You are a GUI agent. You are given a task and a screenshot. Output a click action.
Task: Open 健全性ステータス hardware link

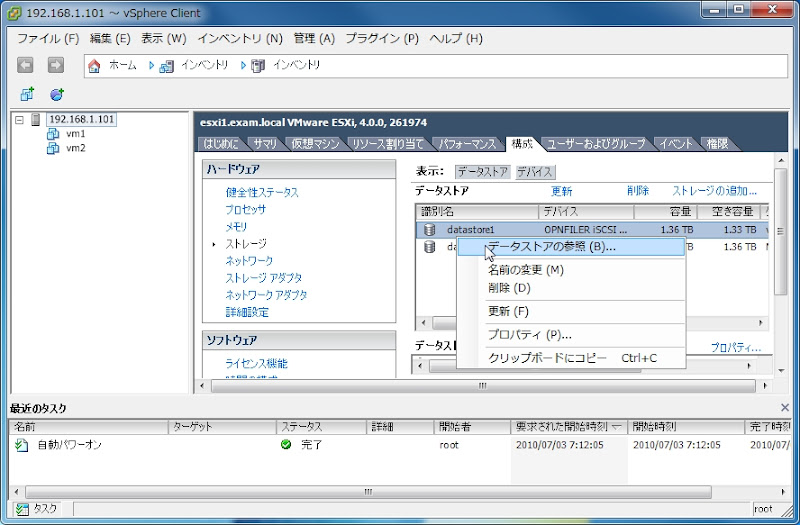coord(262,192)
